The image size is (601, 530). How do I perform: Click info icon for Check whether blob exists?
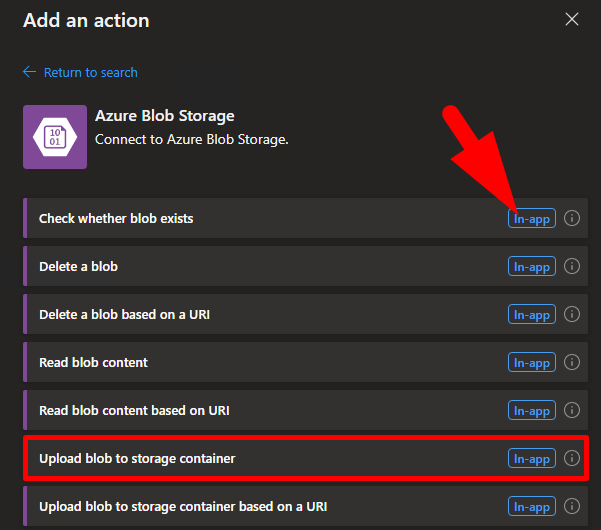coord(572,218)
